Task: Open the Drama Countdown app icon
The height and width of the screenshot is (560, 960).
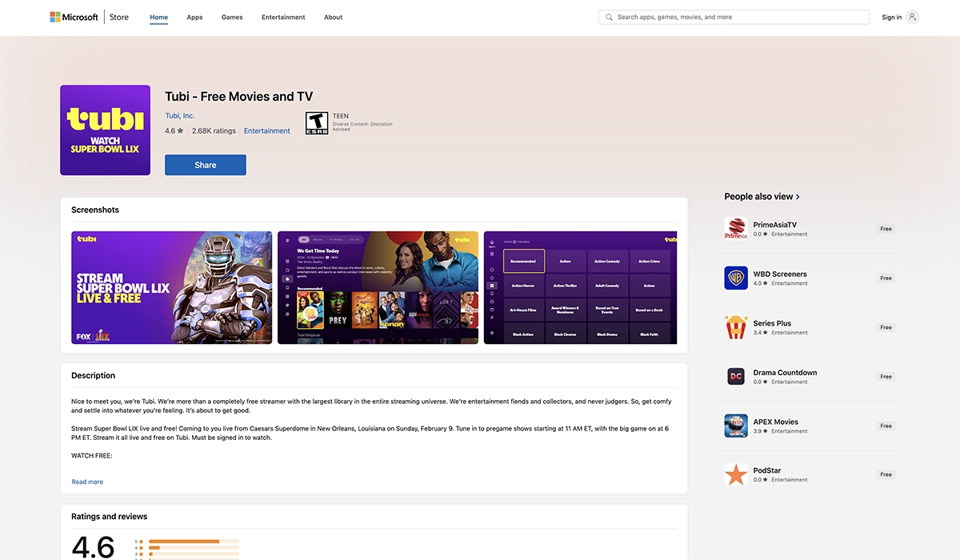Action: 736,376
